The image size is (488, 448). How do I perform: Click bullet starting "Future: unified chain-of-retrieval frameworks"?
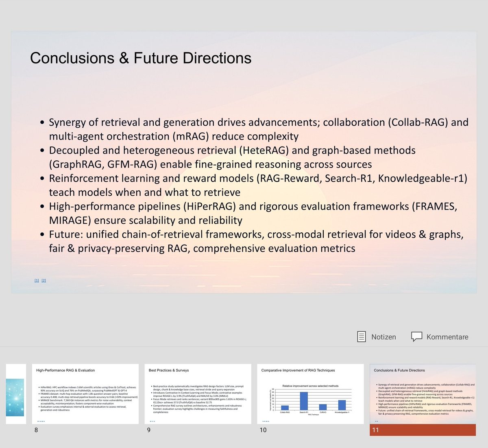(x=252, y=242)
